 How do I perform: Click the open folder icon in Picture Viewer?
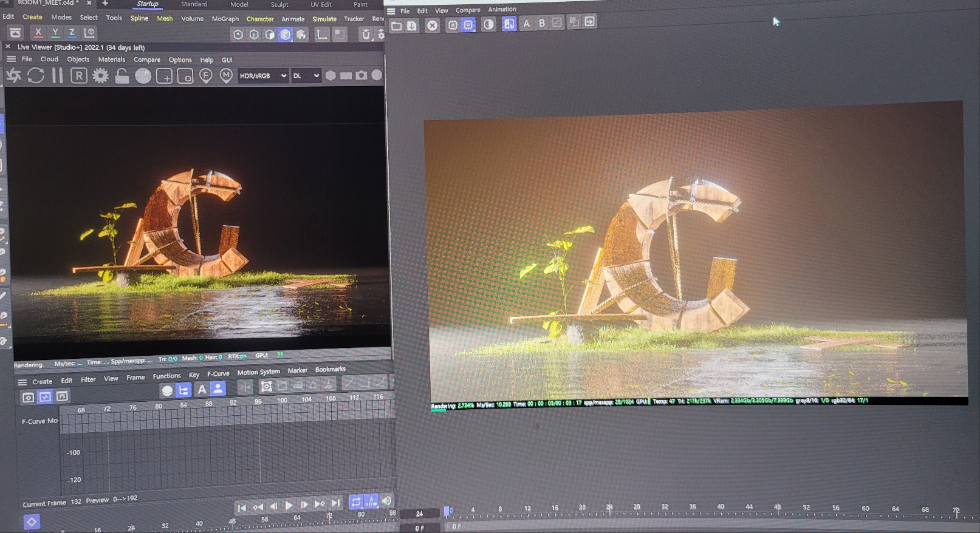point(397,25)
